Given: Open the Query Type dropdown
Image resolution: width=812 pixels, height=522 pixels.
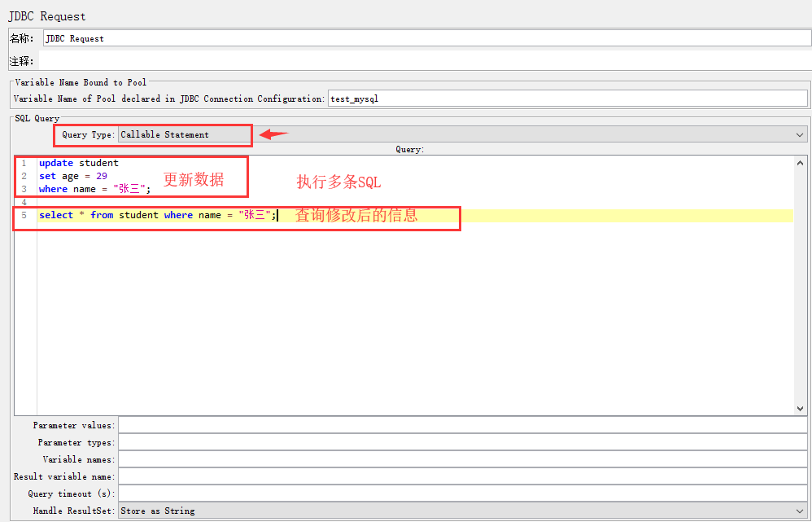Looking at the screenshot, I should click(x=462, y=134).
